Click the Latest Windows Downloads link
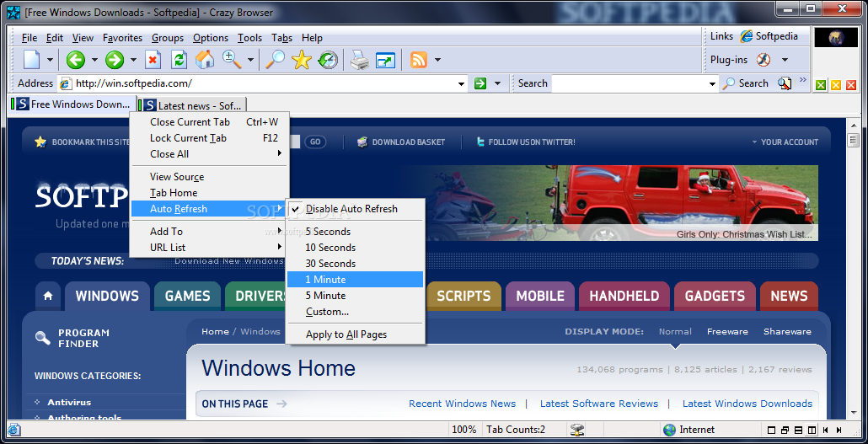Screen dimensions: 868x444 point(747,404)
